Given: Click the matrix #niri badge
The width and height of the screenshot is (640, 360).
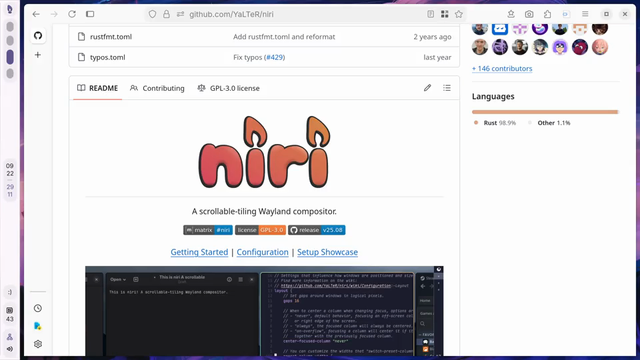Looking at the screenshot, I should pyautogui.click(x=208, y=230).
